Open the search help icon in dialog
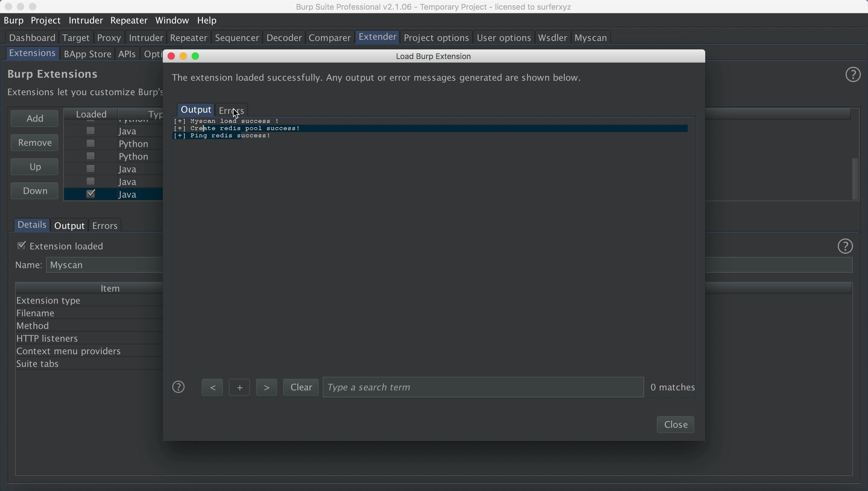Image resolution: width=868 pixels, height=491 pixels. click(178, 387)
